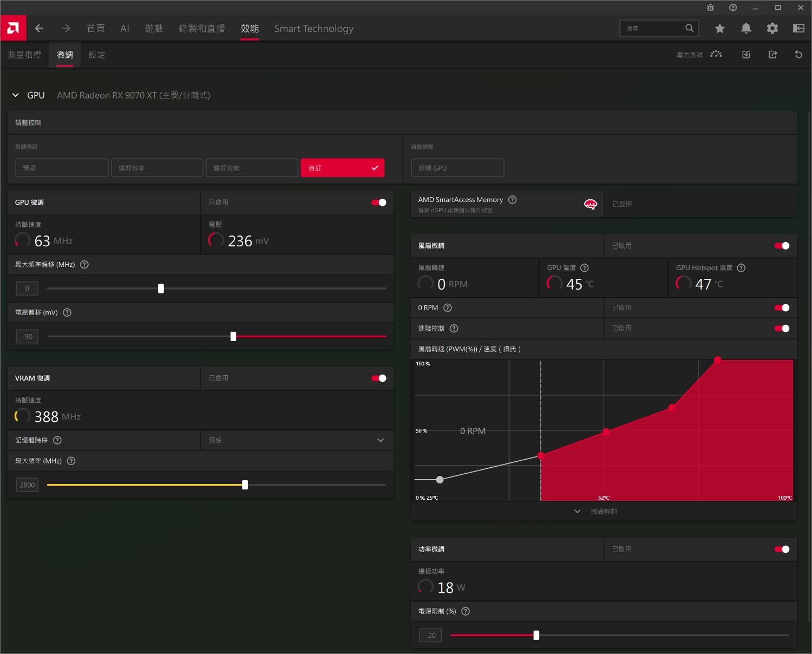Click the import profile icon
Screen dimensions: 812x654
(746, 55)
